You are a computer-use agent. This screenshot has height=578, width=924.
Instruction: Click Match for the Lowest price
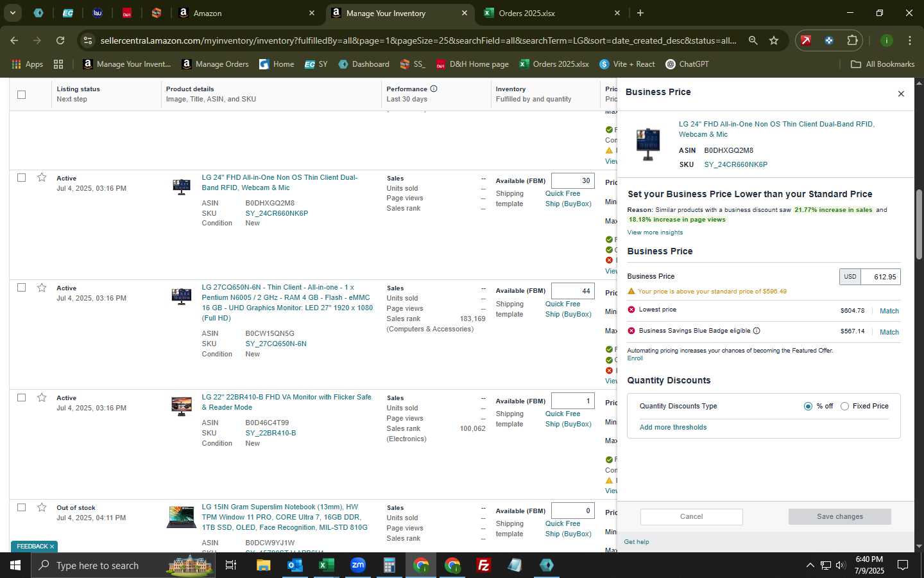[x=889, y=311]
